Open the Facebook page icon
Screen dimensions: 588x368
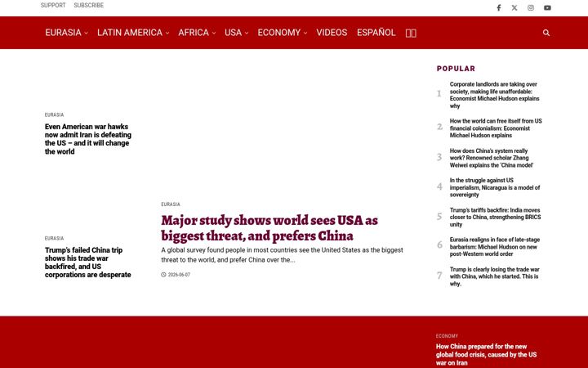coord(499,8)
